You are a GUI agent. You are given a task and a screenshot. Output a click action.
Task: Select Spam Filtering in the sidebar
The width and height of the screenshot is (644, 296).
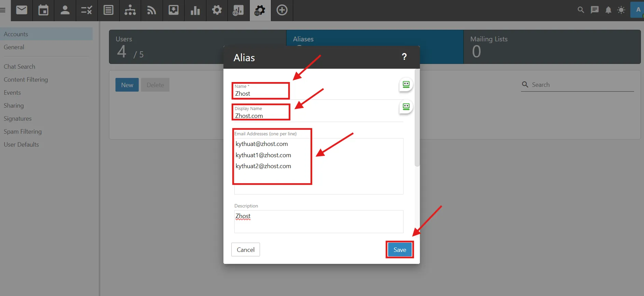point(23,132)
